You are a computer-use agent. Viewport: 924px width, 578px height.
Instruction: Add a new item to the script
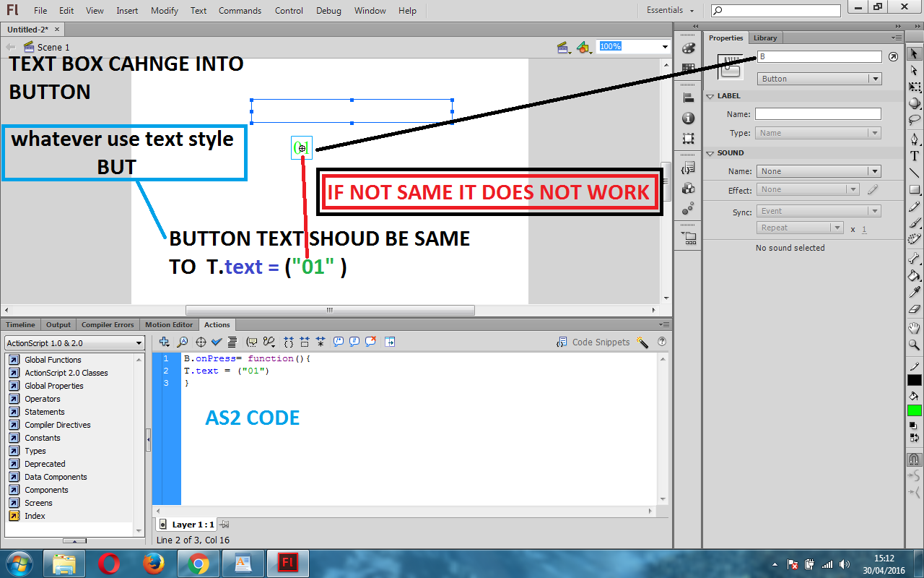tap(165, 342)
